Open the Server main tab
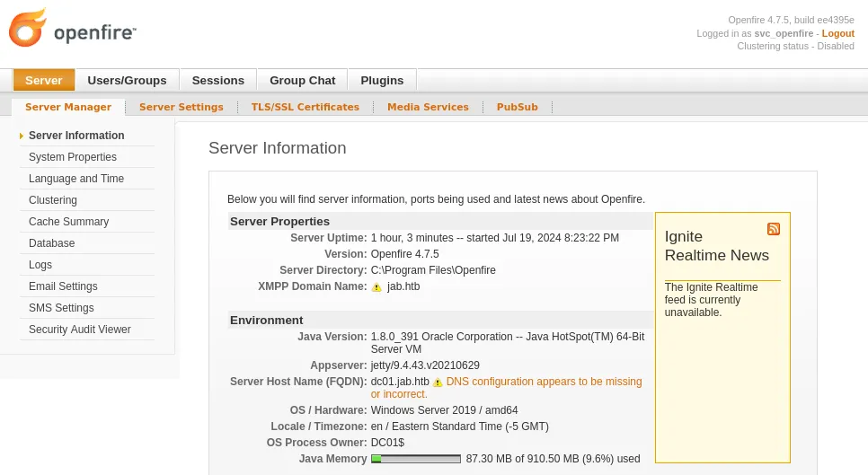This screenshot has width=868, height=475. tap(44, 80)
